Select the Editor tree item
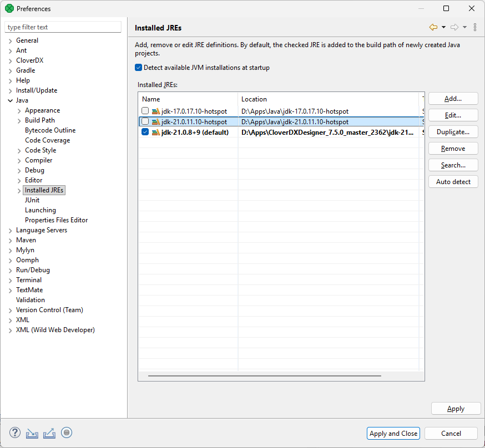Screen dimensions: 485x448 [x=34, y=180]
